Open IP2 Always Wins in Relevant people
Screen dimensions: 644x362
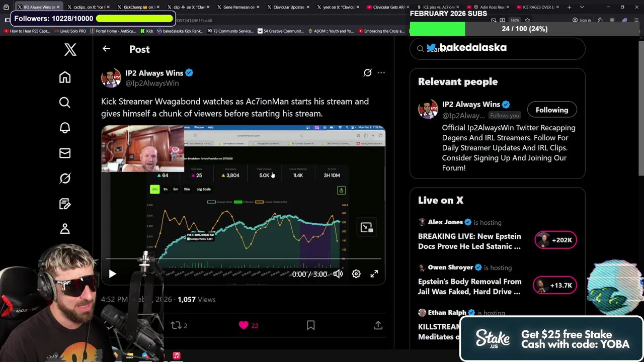pyautogui.click(x=471, y=104)
